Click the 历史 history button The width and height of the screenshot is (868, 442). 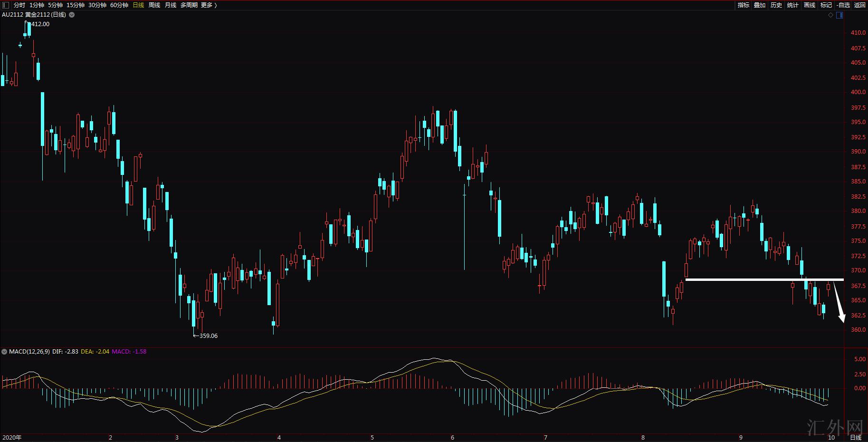click(x=776, y=5)
